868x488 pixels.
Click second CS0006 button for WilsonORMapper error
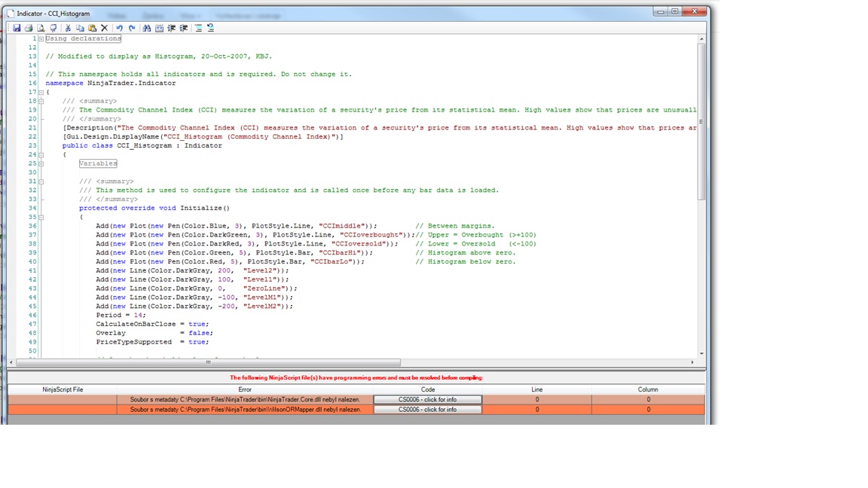[x=427, y=410]
